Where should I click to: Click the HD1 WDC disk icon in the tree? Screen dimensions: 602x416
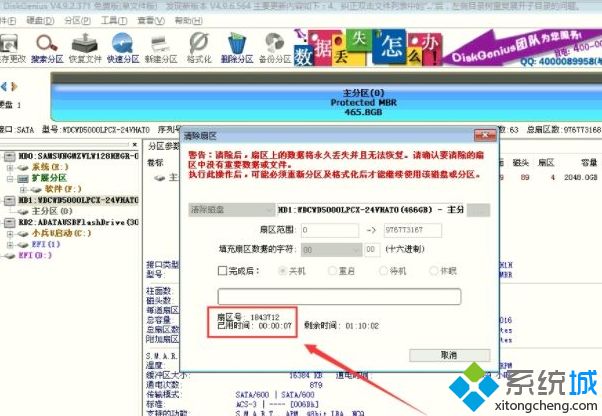[x=10, y=200]
